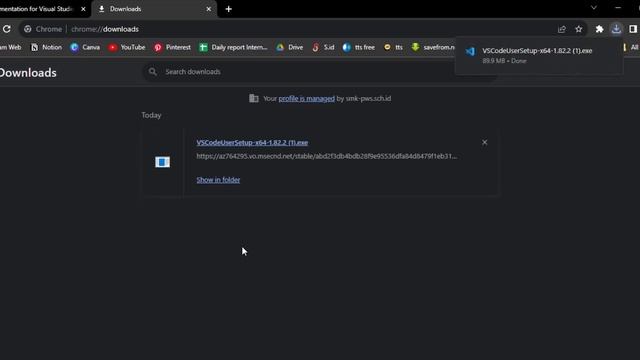Remove the VSCodeUserSetup download from list

(x=484, y=142)
